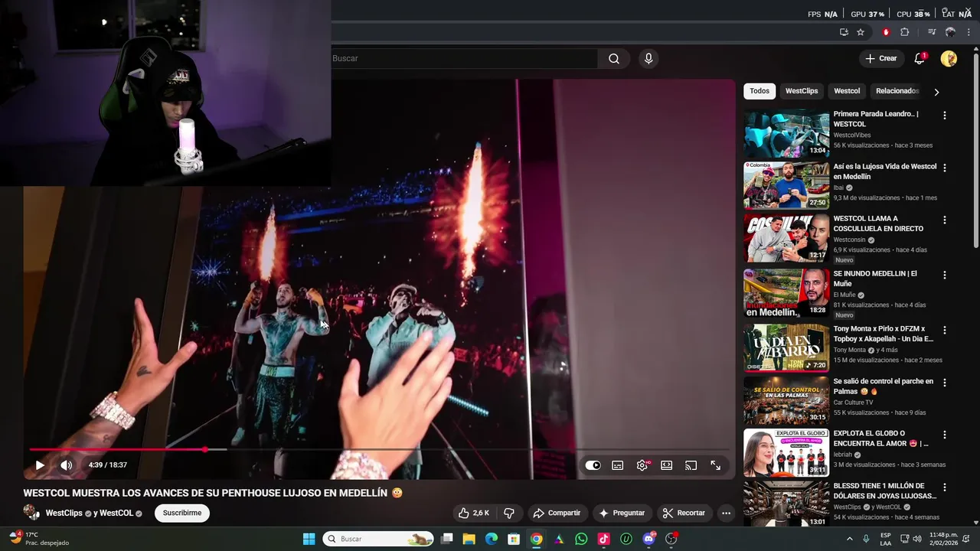Open the Un Dia En Mi Barrio thumbnail
This screenshot has height=551, width=980.
[786, 347]
